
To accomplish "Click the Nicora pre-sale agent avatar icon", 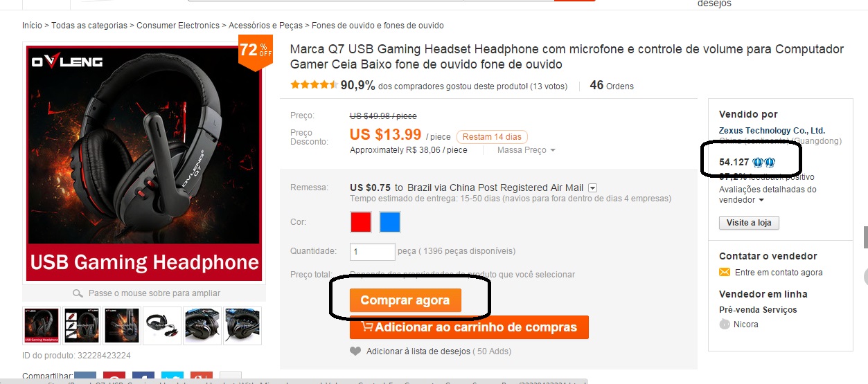I will 725,324.
